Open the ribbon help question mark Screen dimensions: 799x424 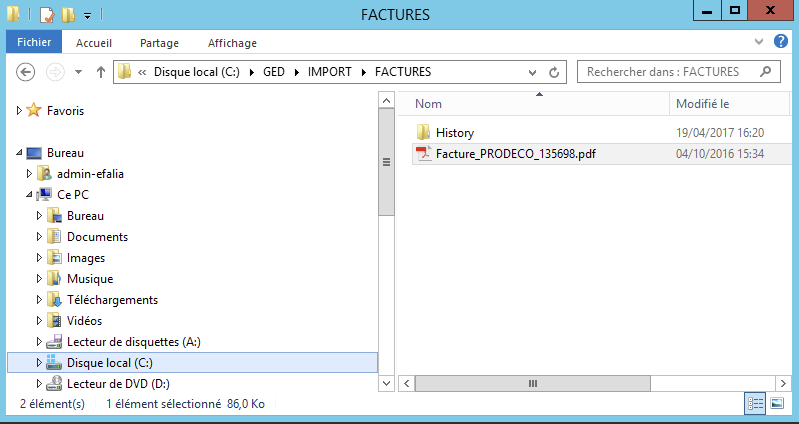click(780, 42)
